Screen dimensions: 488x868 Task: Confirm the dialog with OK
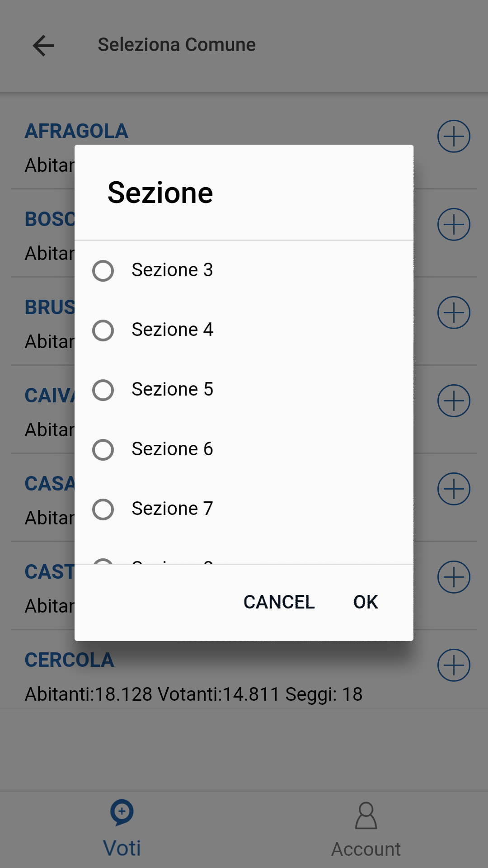click(x=366, y=602)
